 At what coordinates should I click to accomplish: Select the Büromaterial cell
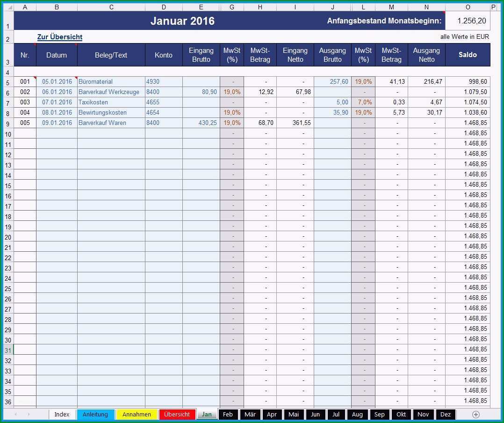[x=111, y=82]
